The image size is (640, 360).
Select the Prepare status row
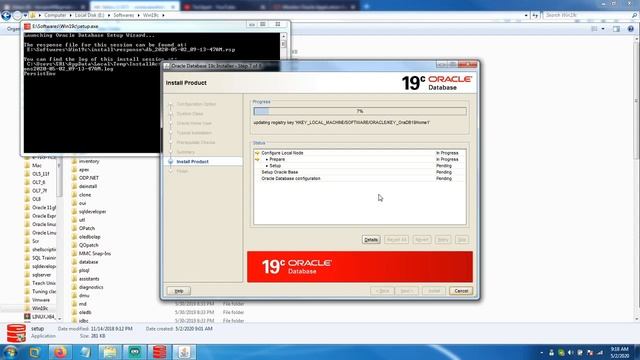360,159
